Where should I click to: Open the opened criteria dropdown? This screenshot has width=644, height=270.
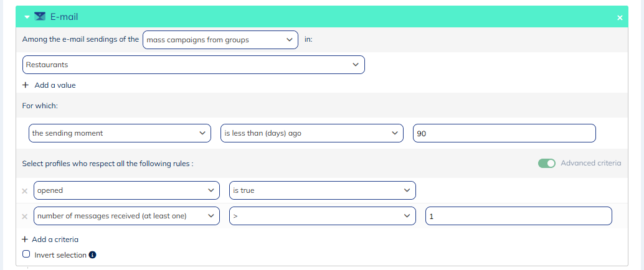126,190
